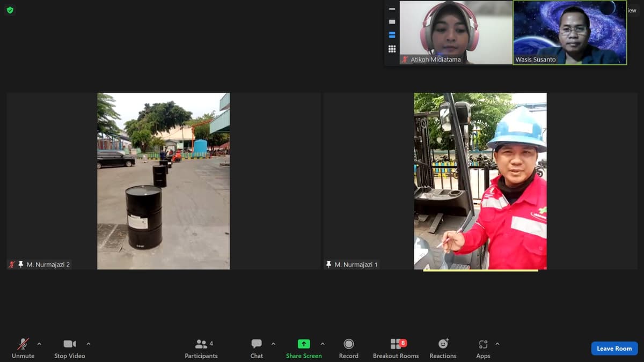Screen dimensions: 644x362
Task: Expand the chat options chevron
Action: coord(273,344)
